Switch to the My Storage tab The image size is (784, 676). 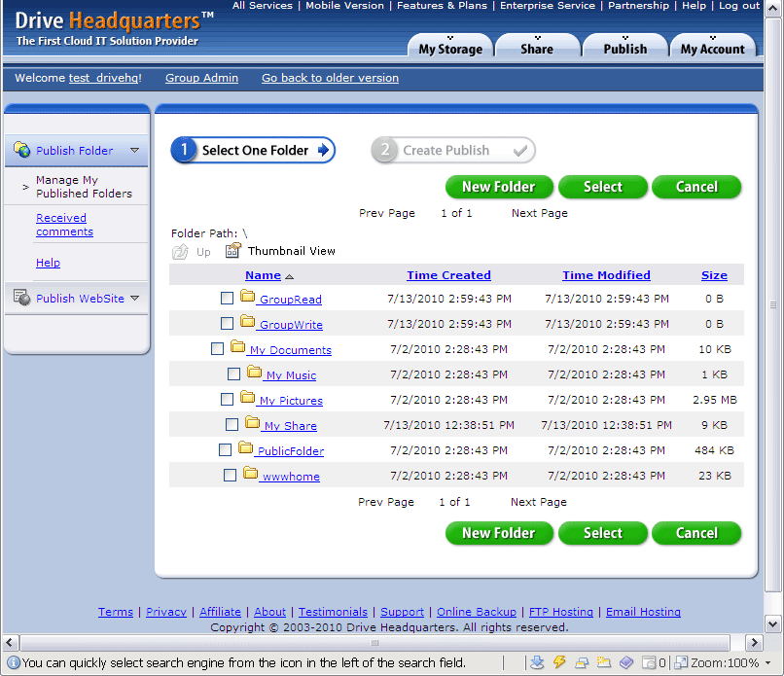[450, 49]
